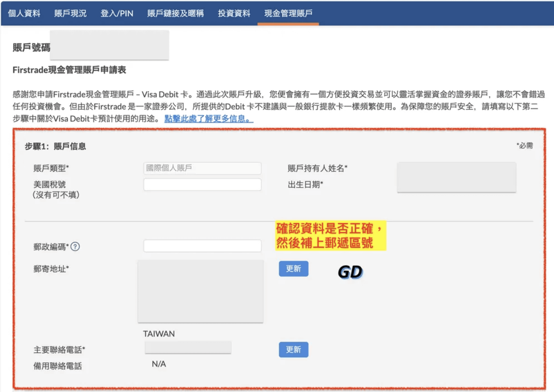
Task: Click the masked 主要聯絡電話 number field
Action: click(188, 347)
